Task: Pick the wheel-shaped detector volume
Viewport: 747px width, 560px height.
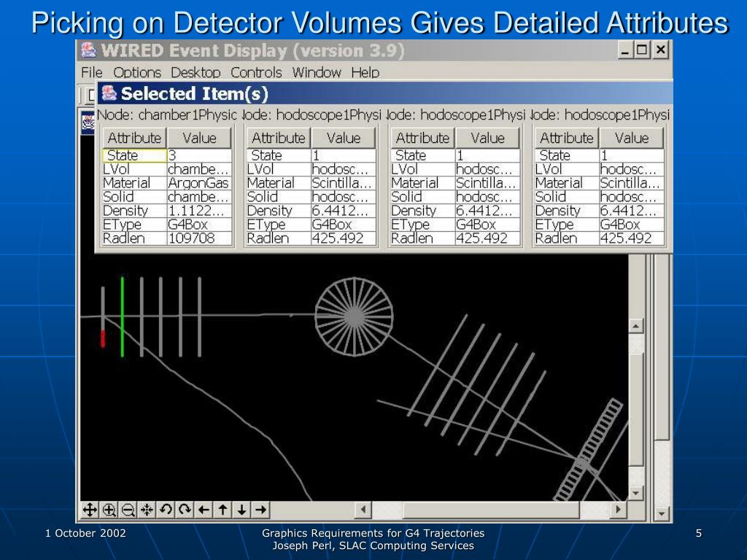Action: pyautogui.click(x=354, y=316)
